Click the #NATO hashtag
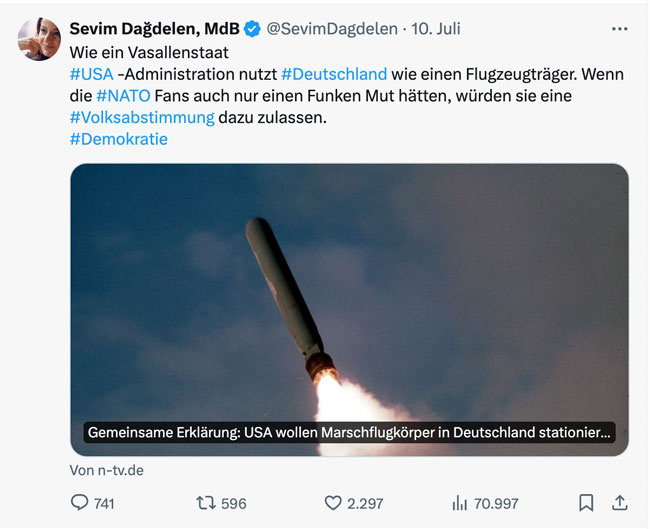Image resolution: width=650 pixels, height=529 pixels. (x=123, y=95)
